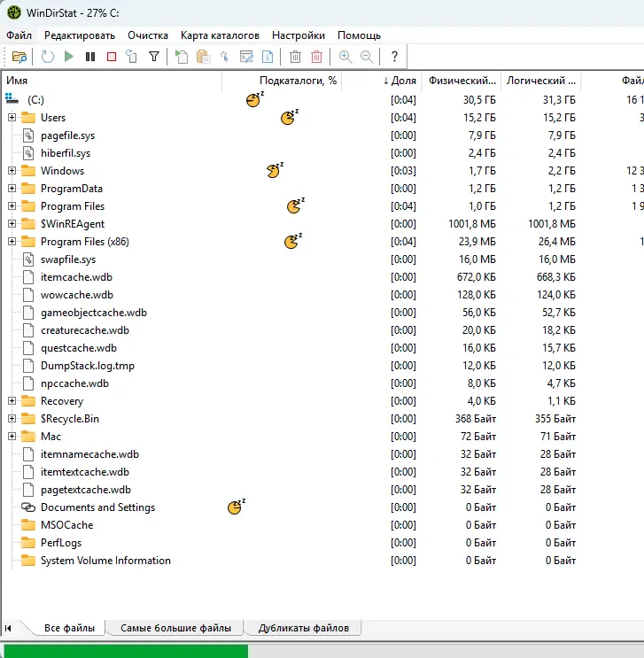Resume scan with green play icon

pos(69,56)
